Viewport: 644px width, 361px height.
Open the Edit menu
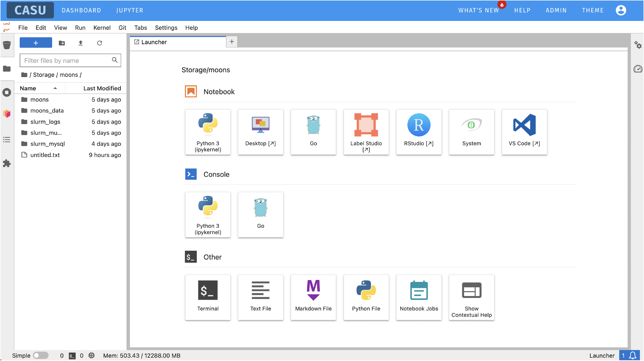pyautogui.click(x=41, y=28)
